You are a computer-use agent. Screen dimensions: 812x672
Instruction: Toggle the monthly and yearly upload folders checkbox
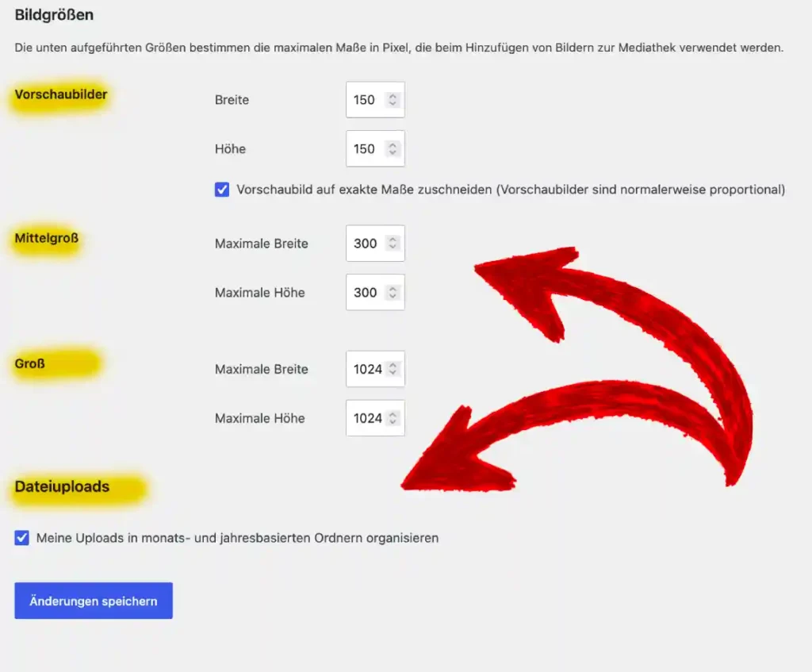(x=21, y=538)
